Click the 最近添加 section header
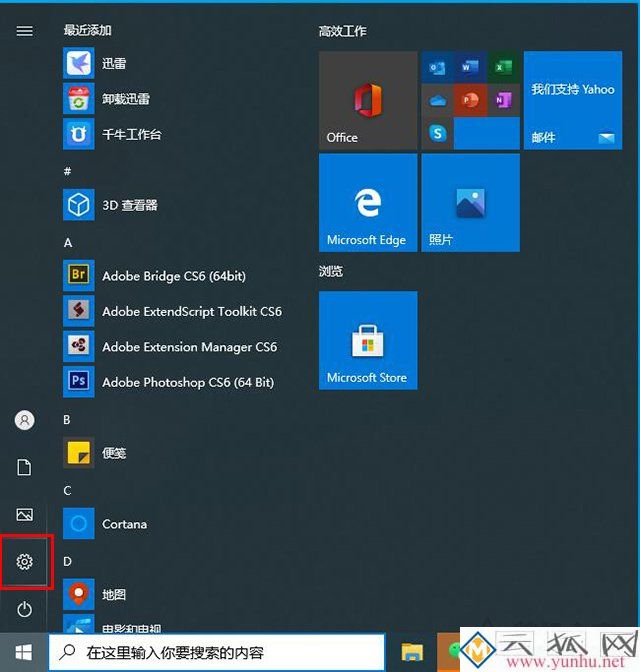Image resolution: width=640 pixels, height=672 pixels. (87, 30)
